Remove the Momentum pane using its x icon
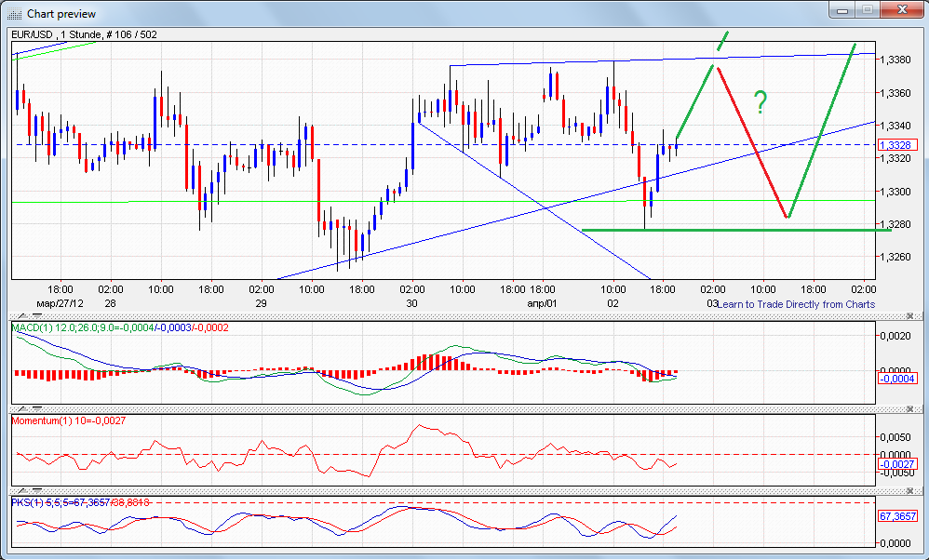This screenshot has width=929, height=560. coord(910,407)
